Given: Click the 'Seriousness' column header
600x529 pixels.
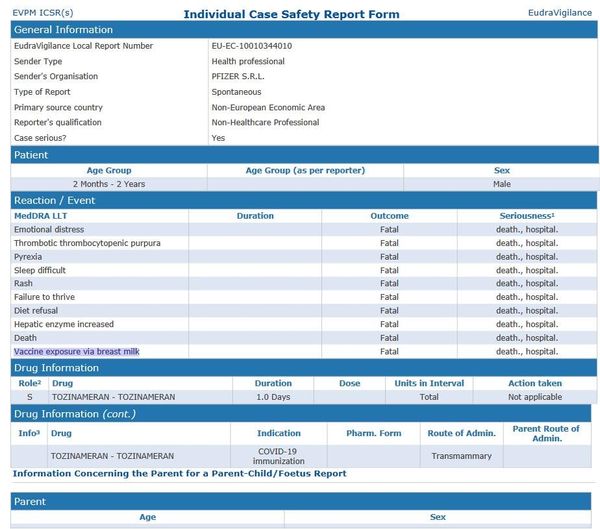Looking at the screenshot, I should click(527, 216).
